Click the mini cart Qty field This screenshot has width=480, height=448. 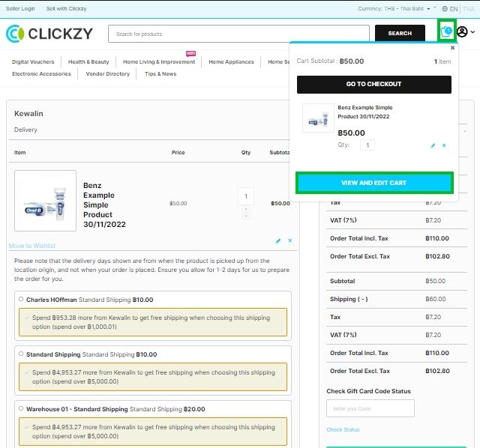point(367,145)
